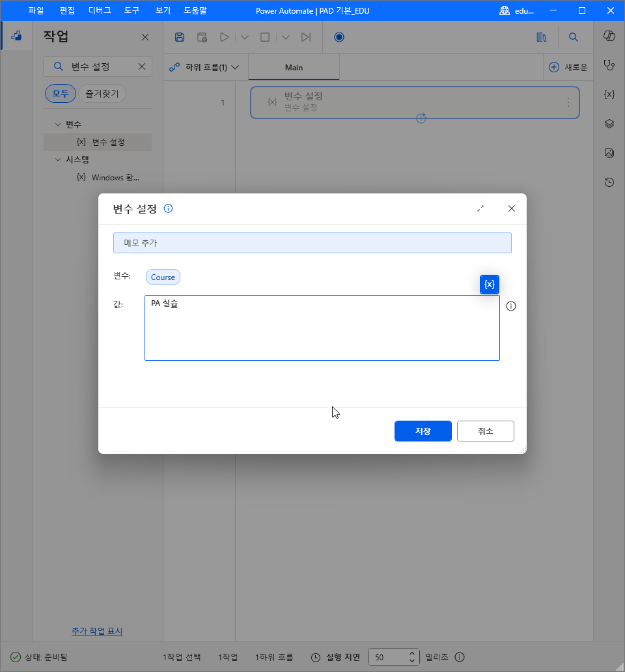Click the run flow play icon
The height and width of the screenshot is (672, 625).
(224, 37)
